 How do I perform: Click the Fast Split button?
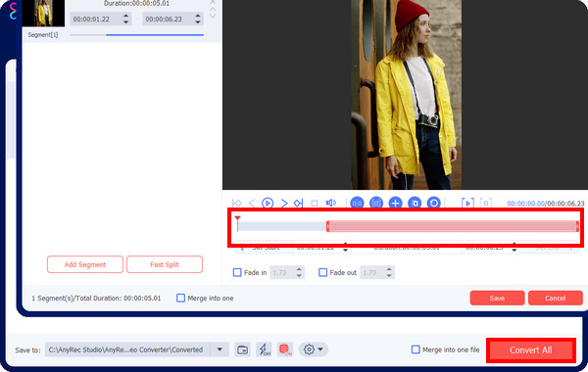(x=165, y=264)
